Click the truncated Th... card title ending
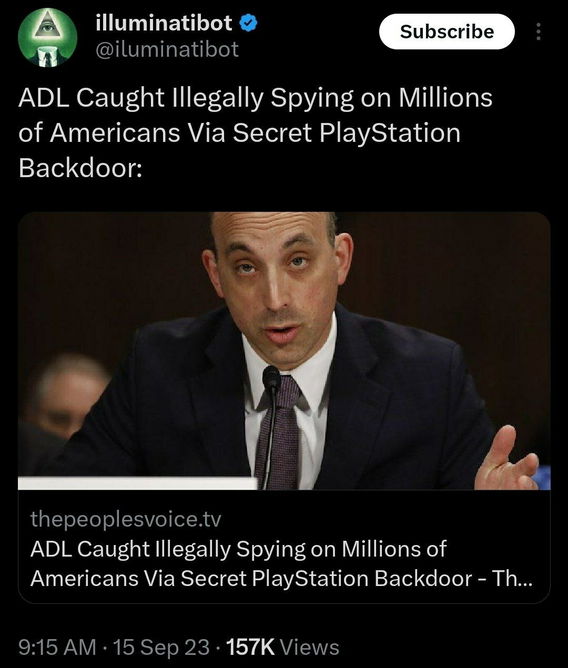This screenshot has width=568, height=668. point(512,579)
